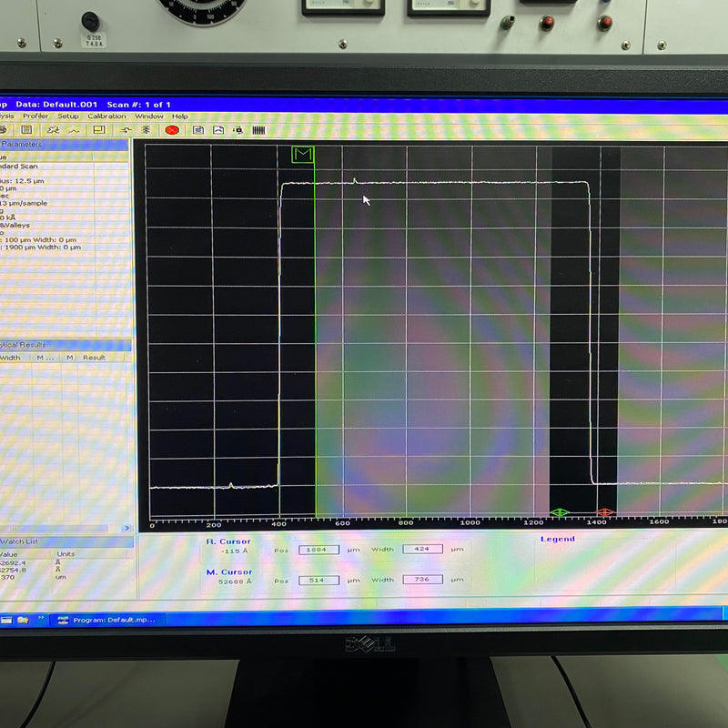Click watch list value 52754.8
The height and width of the screenshot is (728, 728).
[13, 571]
